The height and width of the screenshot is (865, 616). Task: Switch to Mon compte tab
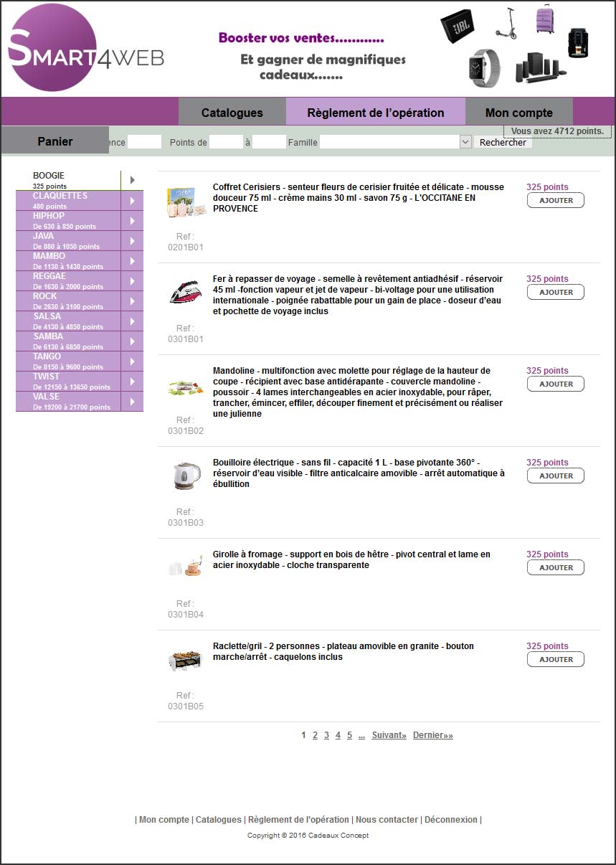click(518, 113)
